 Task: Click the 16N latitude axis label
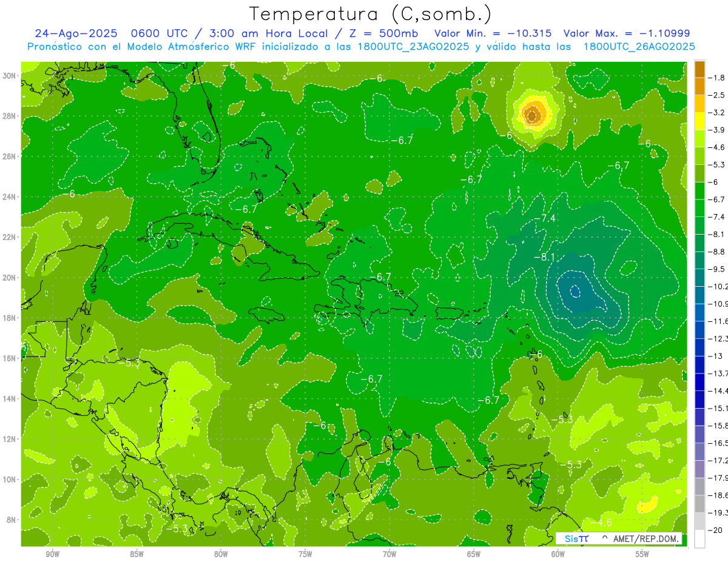click(x=10, y=358)
